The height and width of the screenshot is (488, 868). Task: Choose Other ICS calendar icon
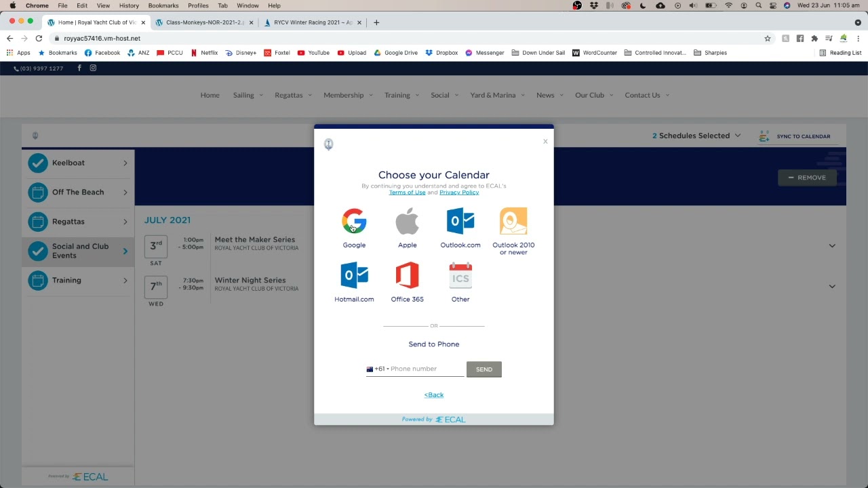pyautogui.click(x=460, y=275)
